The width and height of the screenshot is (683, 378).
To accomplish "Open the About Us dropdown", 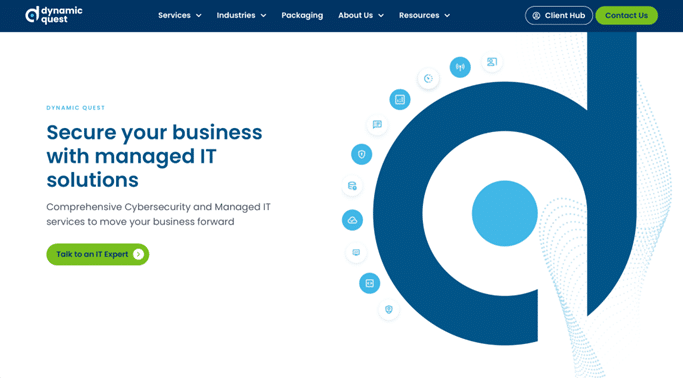I will click(x=361, y=15).
